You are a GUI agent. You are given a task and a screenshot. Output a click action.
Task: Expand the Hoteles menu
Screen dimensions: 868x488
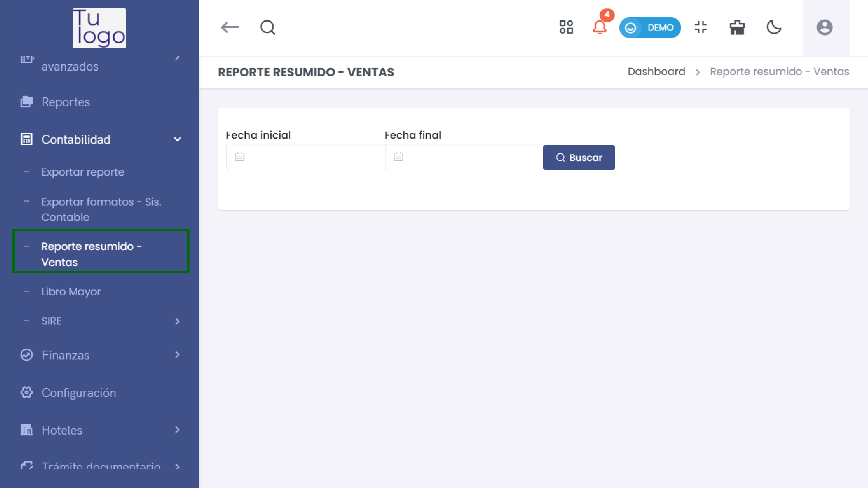[177, 430]
